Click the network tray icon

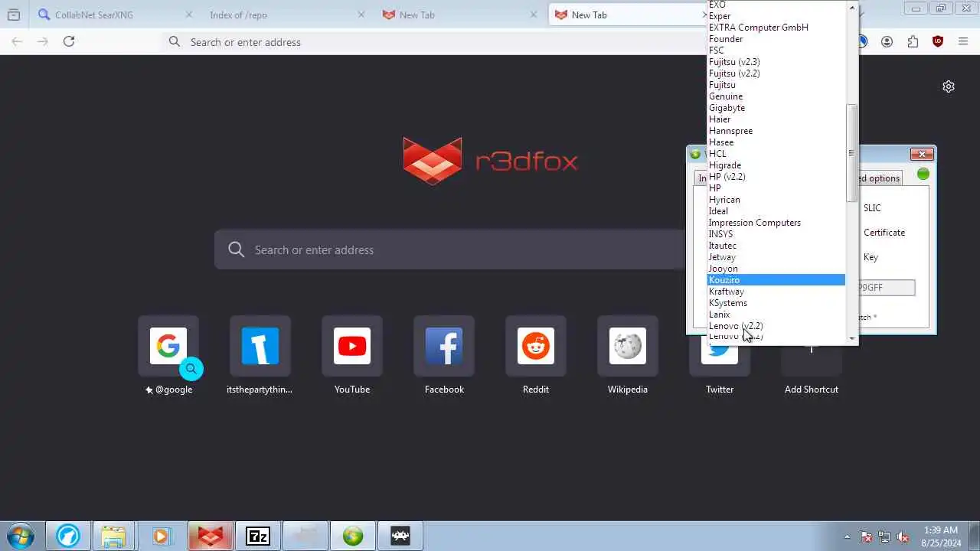(x=884, y=536)
